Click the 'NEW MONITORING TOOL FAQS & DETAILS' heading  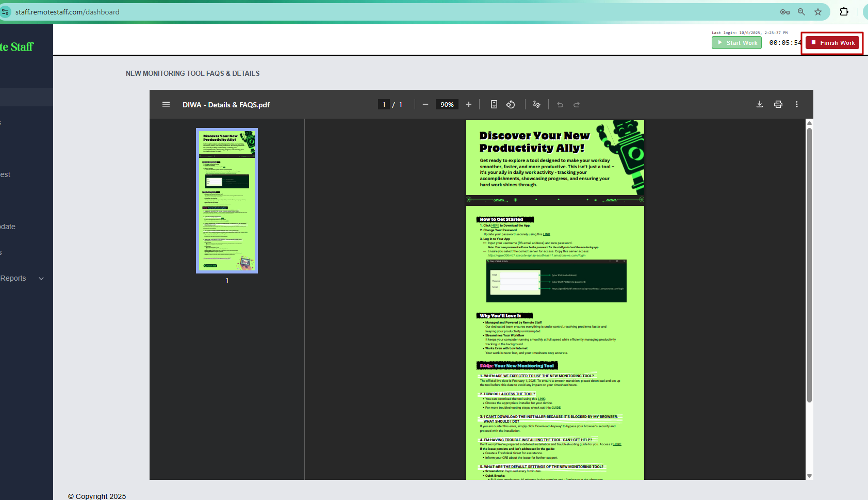(x=193, y=73)
